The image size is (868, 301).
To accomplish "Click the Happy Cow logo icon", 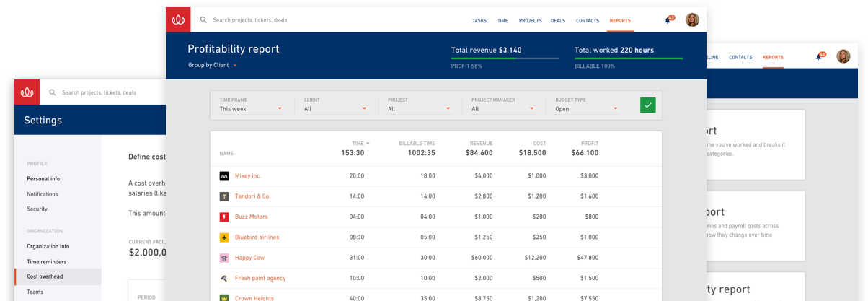I will 224,258.
